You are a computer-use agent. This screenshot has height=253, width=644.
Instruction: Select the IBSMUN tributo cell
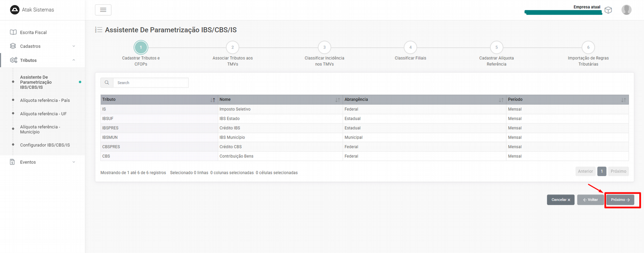click(159, 138)
